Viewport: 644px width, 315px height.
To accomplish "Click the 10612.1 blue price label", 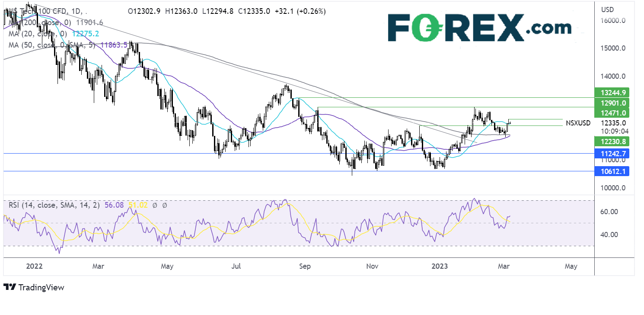I will [613, 171].
